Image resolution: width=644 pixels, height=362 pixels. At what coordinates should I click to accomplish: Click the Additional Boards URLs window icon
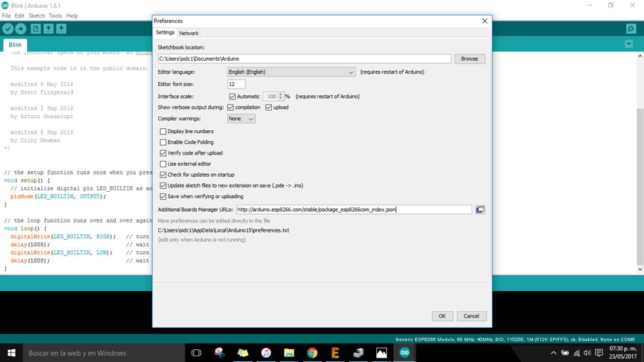coord(480,210)
